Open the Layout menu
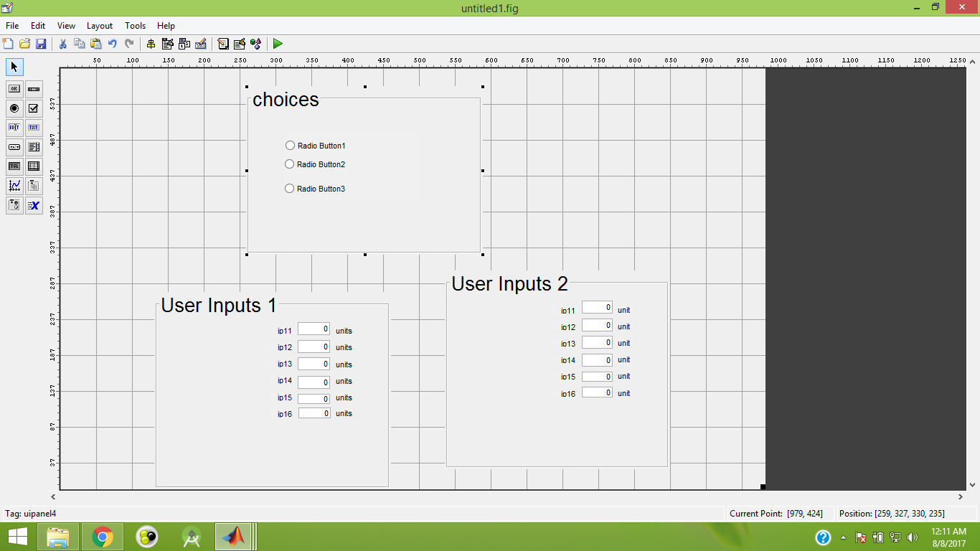 pyautogui.click(x=100, y=26)
